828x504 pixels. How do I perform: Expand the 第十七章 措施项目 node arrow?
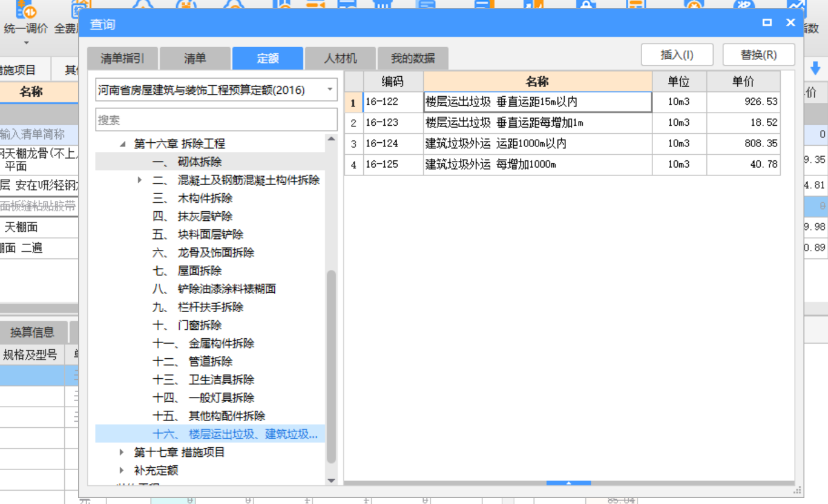122,452
